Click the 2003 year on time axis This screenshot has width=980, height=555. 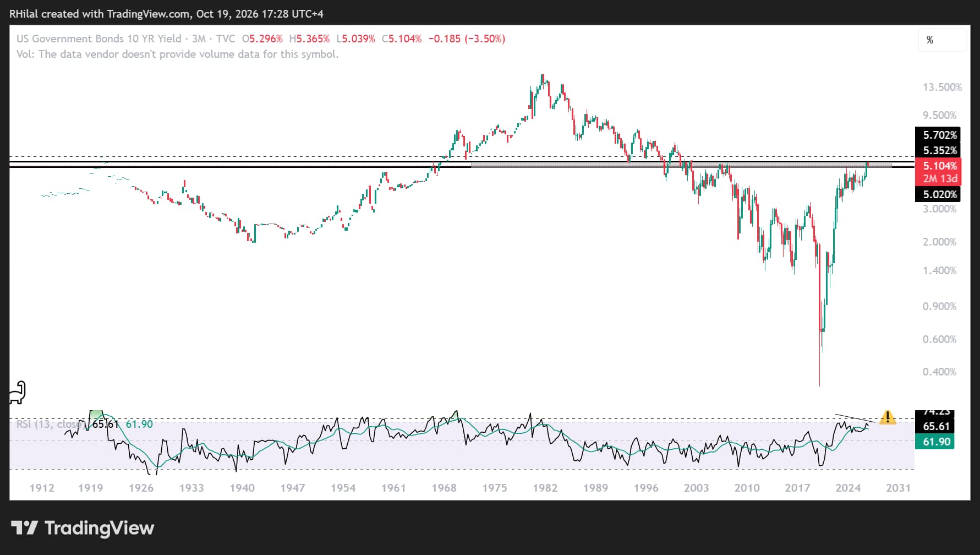pos(696,488)
